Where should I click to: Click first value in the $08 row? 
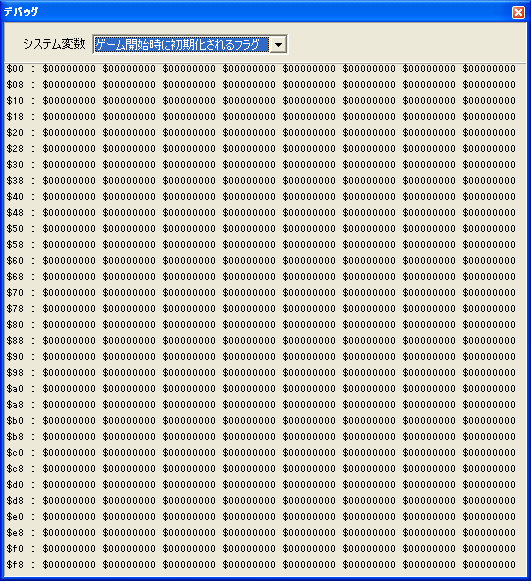coord(69,85)
